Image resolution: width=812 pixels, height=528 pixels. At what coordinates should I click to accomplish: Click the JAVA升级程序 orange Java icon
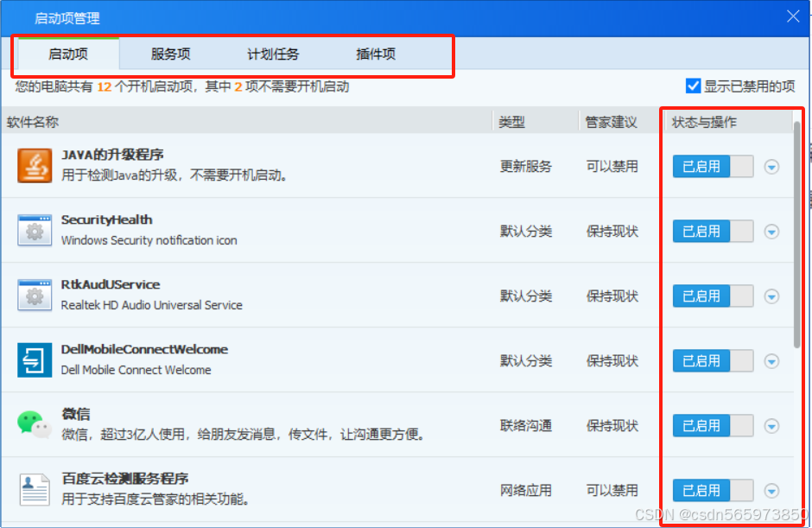35,166
